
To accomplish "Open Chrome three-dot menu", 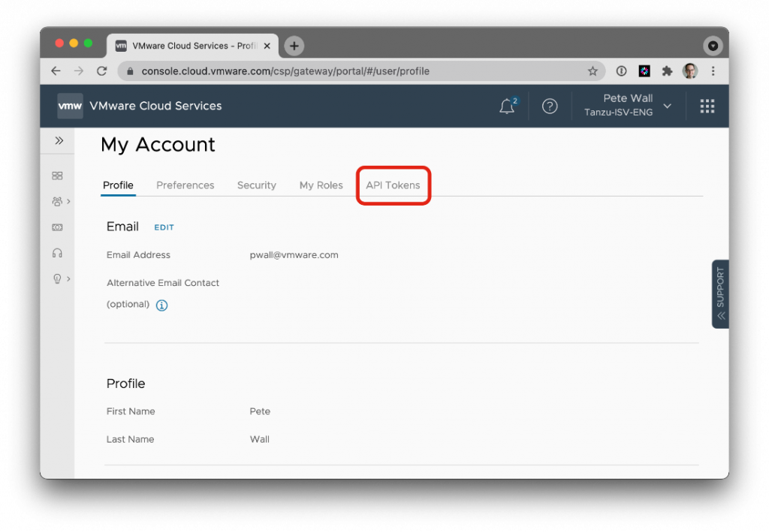I will pyautogui.click(x=713, y=71).
